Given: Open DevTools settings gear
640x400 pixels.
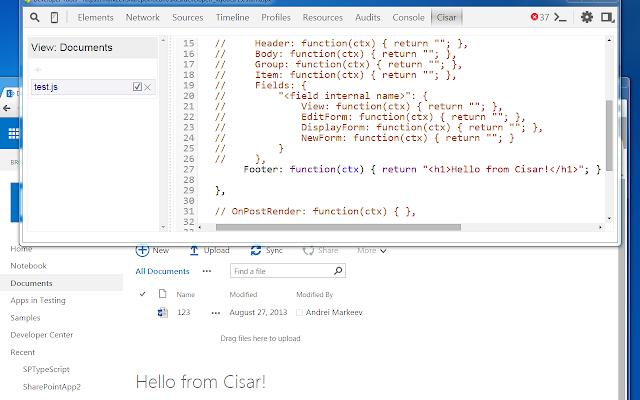Looking at the screenshot, I should tap(587, 17).
